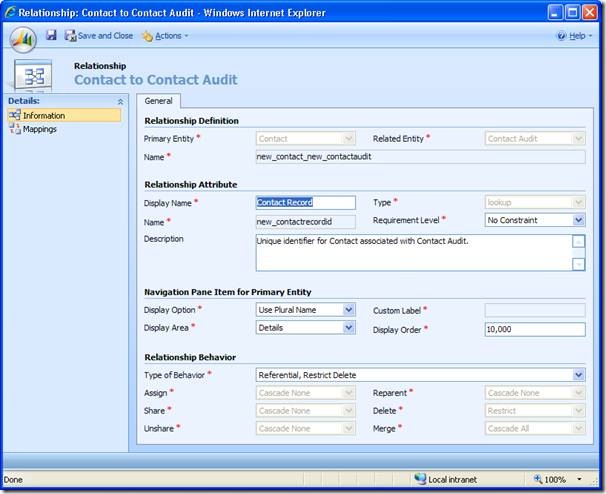Open the Display Option dropdown
This screenshot has width=606, height=494.
(348, 310)
